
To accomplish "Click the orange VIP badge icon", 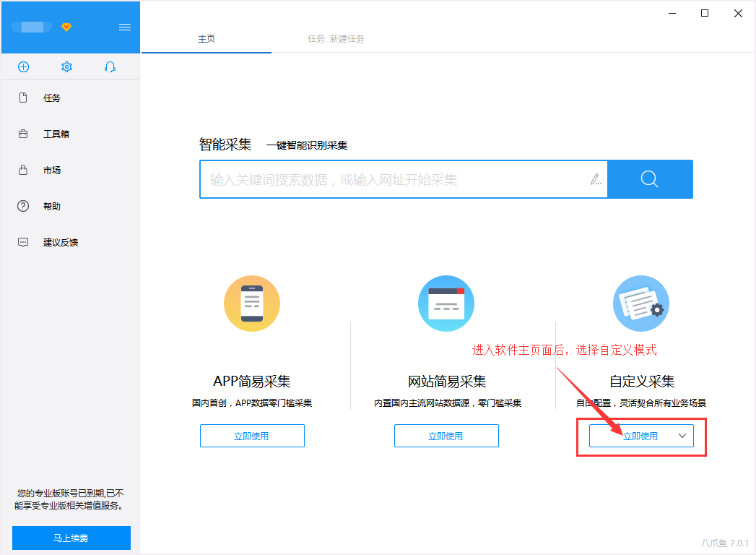I will click(x=66, y=27).
